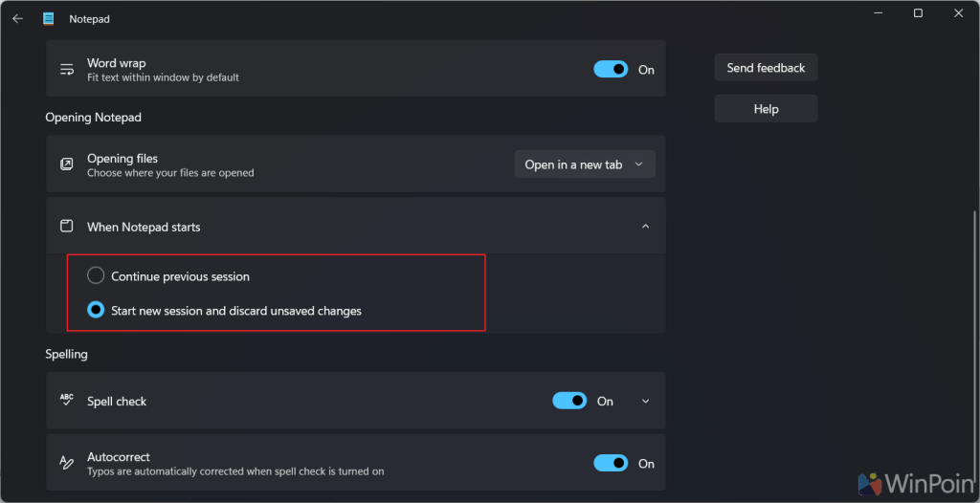Image resolution: width=980 pixels, height=503 pixels.
Task: Click the Send feedback button
Action: 766,68
